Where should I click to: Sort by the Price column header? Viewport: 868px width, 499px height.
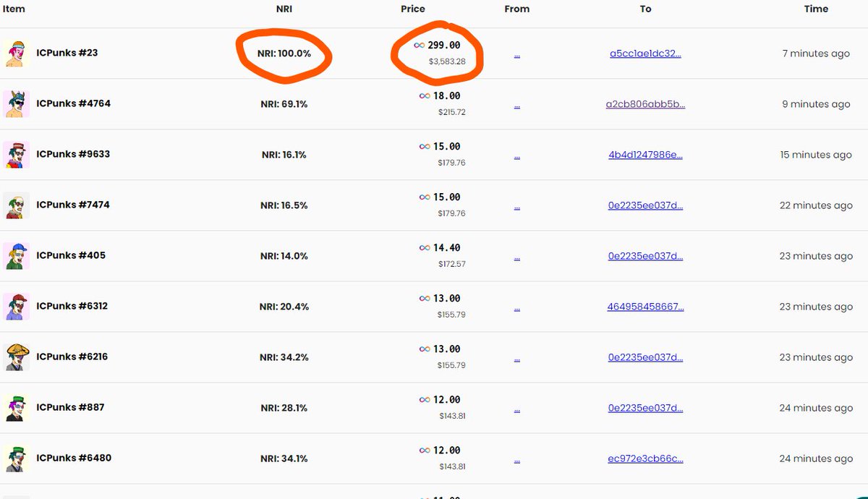[413, 9]
